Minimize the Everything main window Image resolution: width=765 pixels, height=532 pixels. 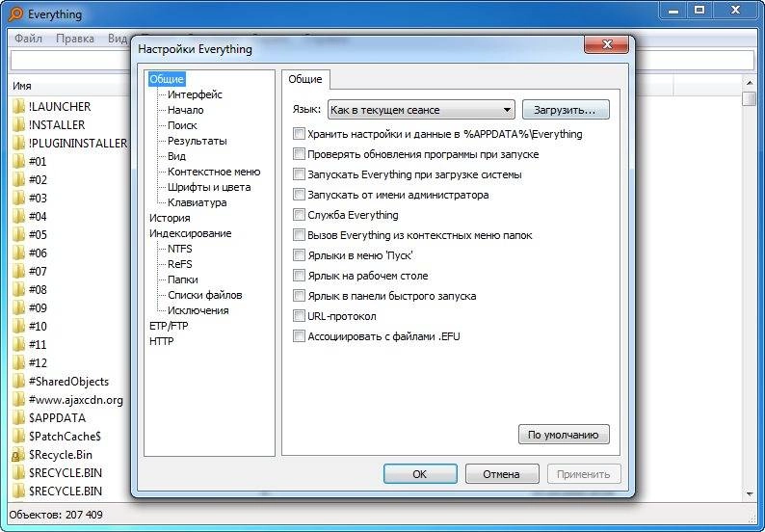click(x=673, y=11)
